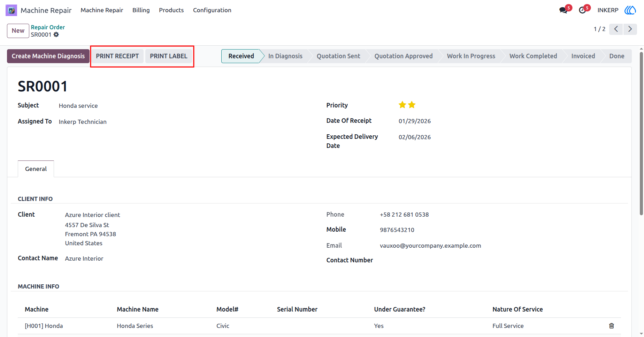Click the user avatar logo icon
This screenshot has width=644, height=337.
pos(630,10)
